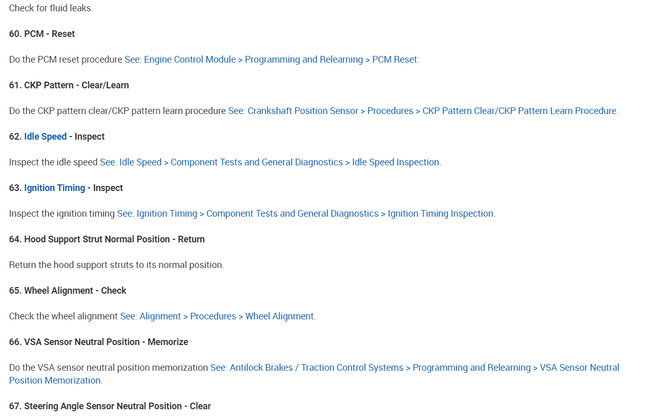Viewport: 650px width, 419px height.
Task: Click the '- Inspect' text in heading 62
Action: tap(87, 136)
